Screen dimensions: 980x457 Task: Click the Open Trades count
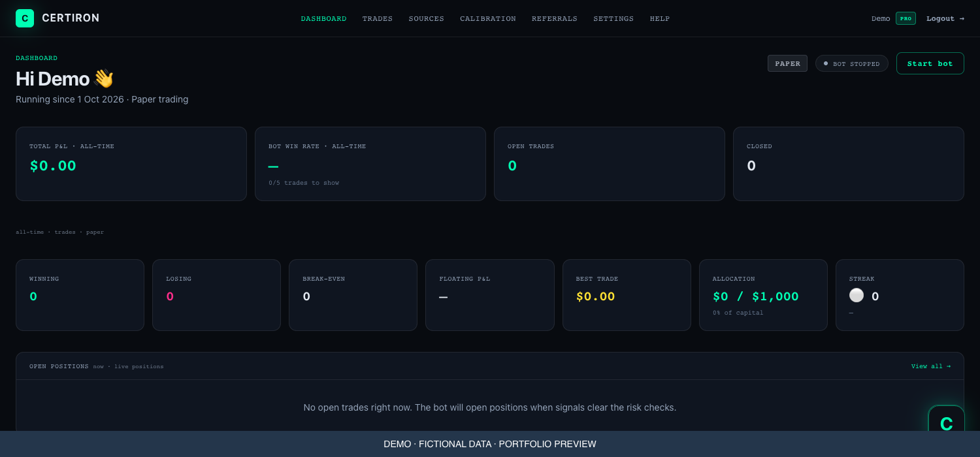[512, 166]
